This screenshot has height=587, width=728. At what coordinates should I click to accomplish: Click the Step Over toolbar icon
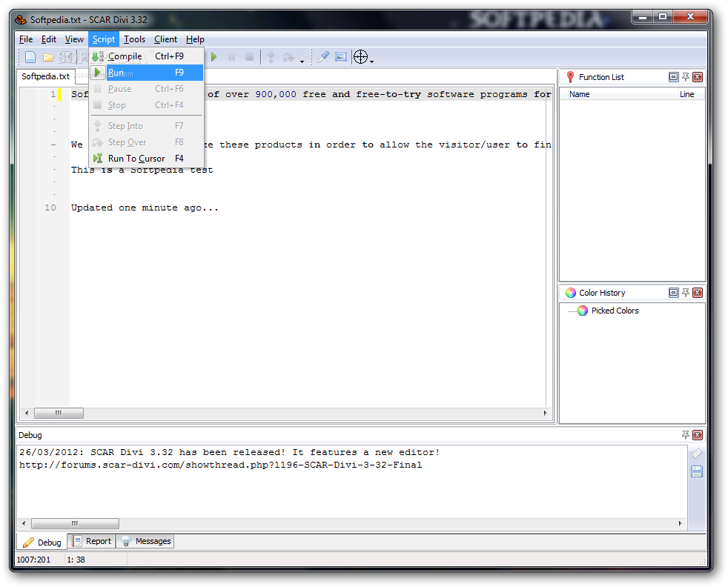point(289,57)
